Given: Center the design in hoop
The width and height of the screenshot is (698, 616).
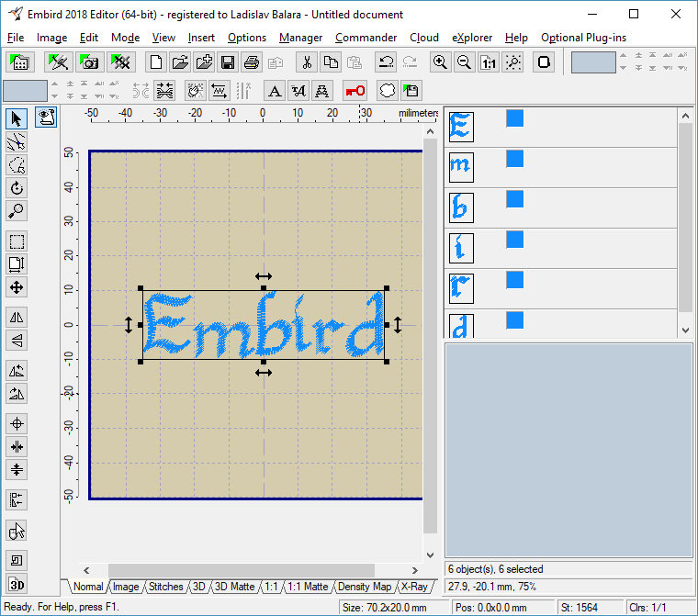Looking at the screenshot, I should coord(17,424).
